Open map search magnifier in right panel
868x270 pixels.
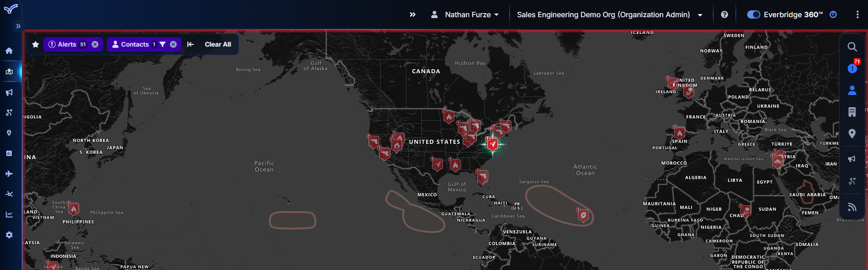852,47
